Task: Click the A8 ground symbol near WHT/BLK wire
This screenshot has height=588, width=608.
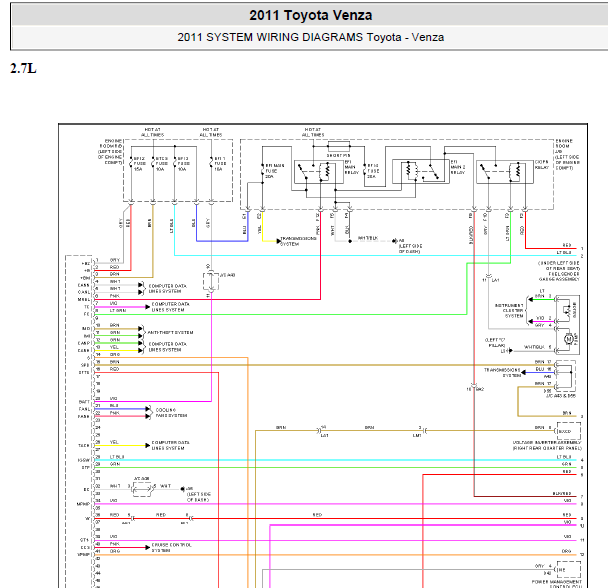Action: (x=395, y=241)
